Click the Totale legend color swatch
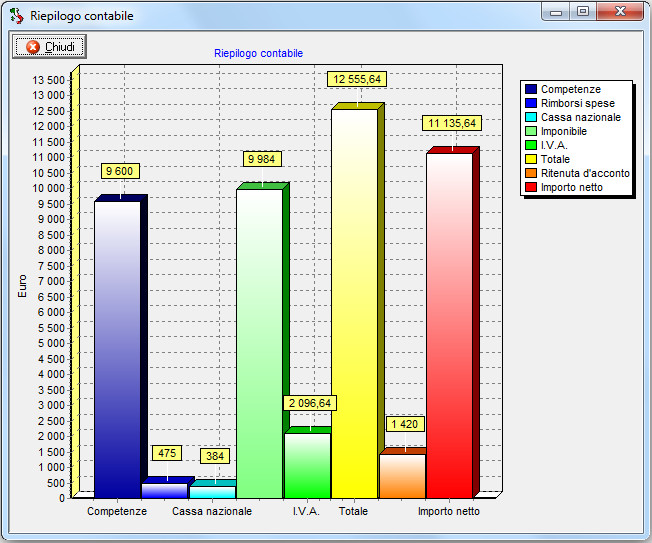652x543 pixels. 531,159
